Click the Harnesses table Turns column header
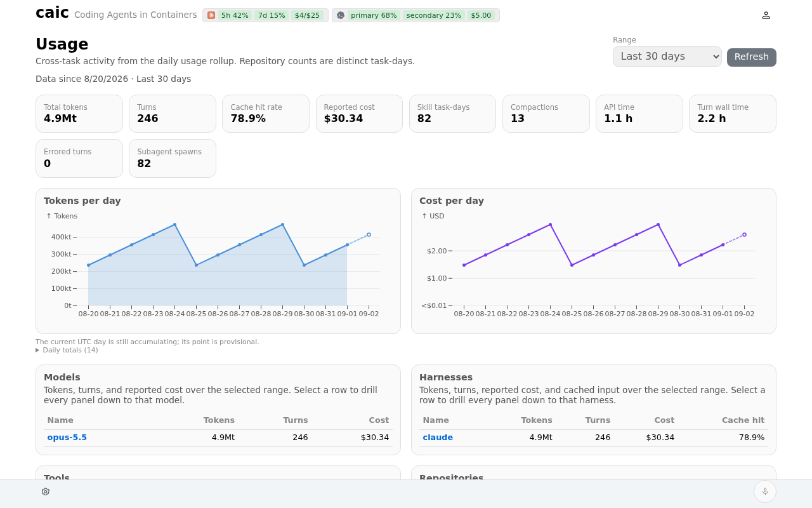Image resolution: width=812 pixels, height=508 pixels. pos(598,420)
